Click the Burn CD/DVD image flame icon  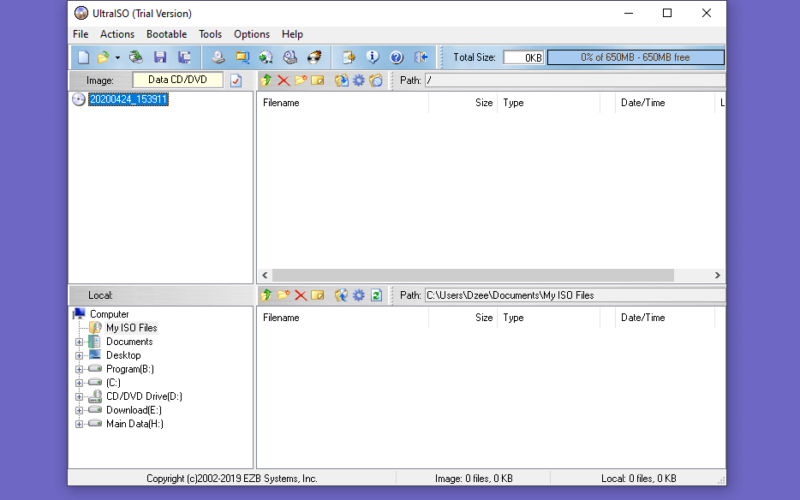314,57
